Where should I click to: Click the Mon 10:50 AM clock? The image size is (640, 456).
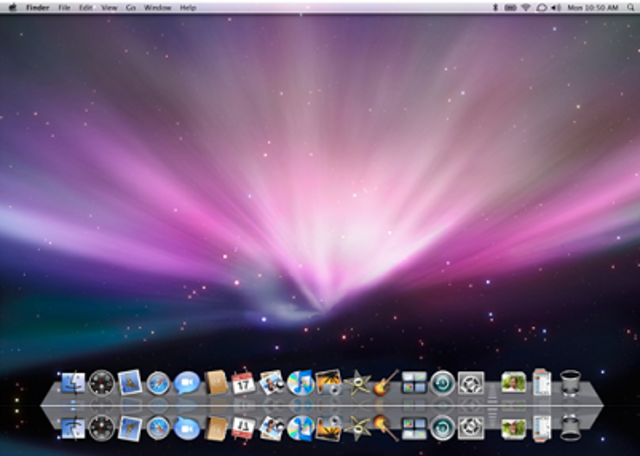593,7
